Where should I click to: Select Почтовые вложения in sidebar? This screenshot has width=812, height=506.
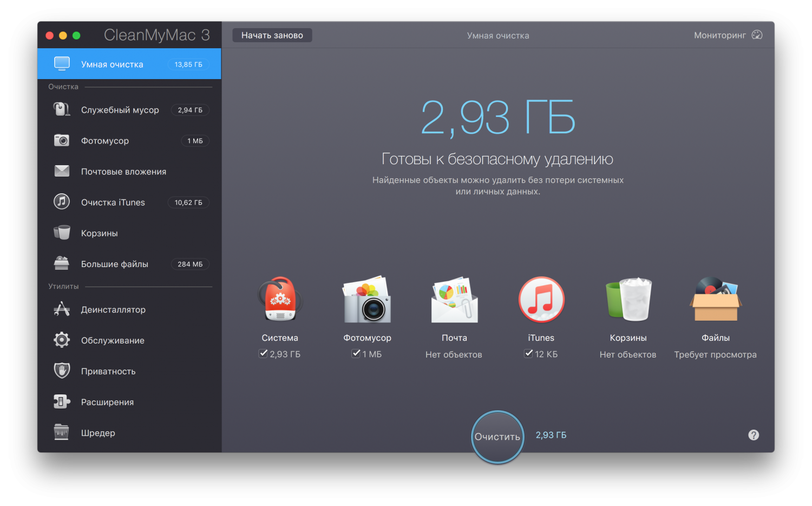click(x=129, y=171)
